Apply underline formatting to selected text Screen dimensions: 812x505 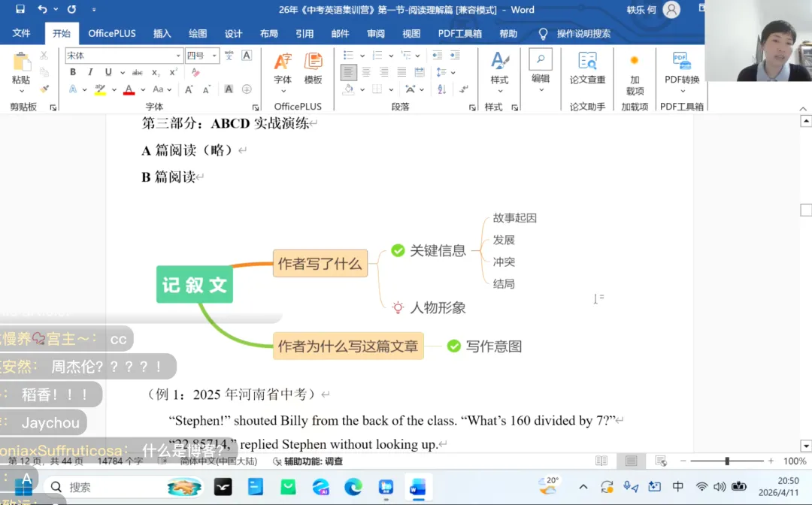(x=108, y=71)
